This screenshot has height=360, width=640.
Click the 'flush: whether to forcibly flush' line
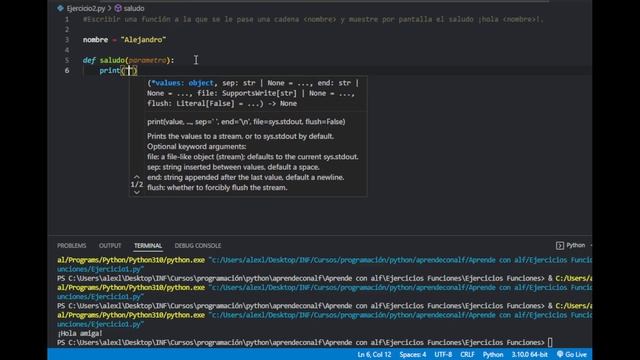(x=217, y=188)
